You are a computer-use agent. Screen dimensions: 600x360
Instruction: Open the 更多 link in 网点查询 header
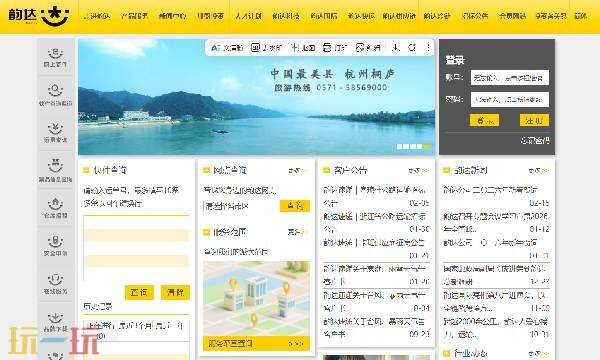[x=298, y=170]
